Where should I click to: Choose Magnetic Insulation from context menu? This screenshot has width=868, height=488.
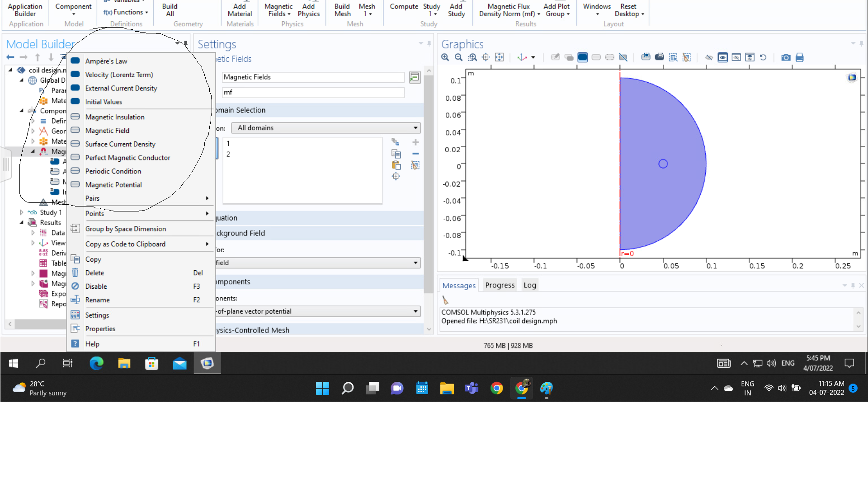tap(115, 117)
